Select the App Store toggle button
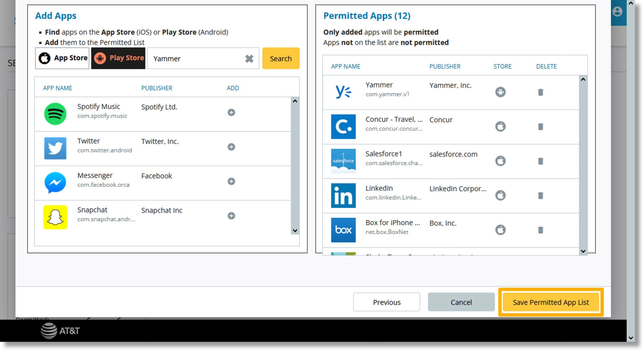The height and width of the screenshot is (351, 644). 62,58
